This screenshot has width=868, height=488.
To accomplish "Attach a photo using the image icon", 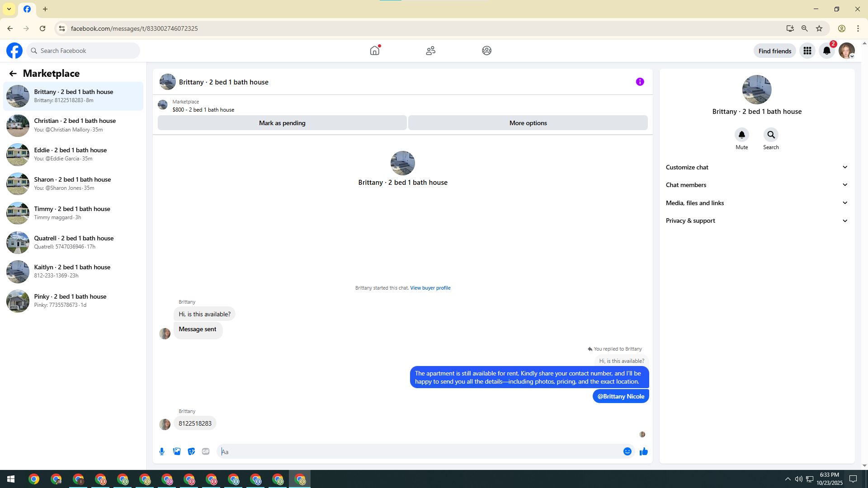I will (177, 451).
